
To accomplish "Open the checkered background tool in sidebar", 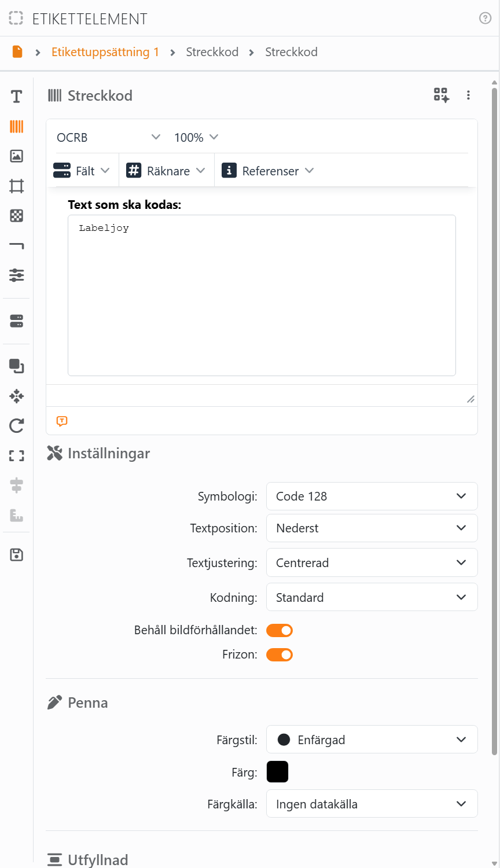I will [x=16, y=216].
